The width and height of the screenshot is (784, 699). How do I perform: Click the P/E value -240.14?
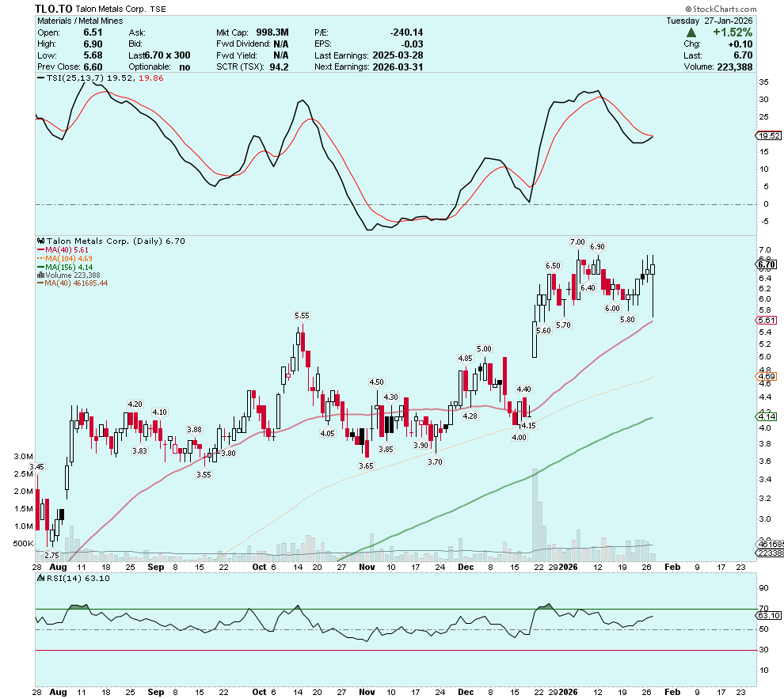(406, 32)
